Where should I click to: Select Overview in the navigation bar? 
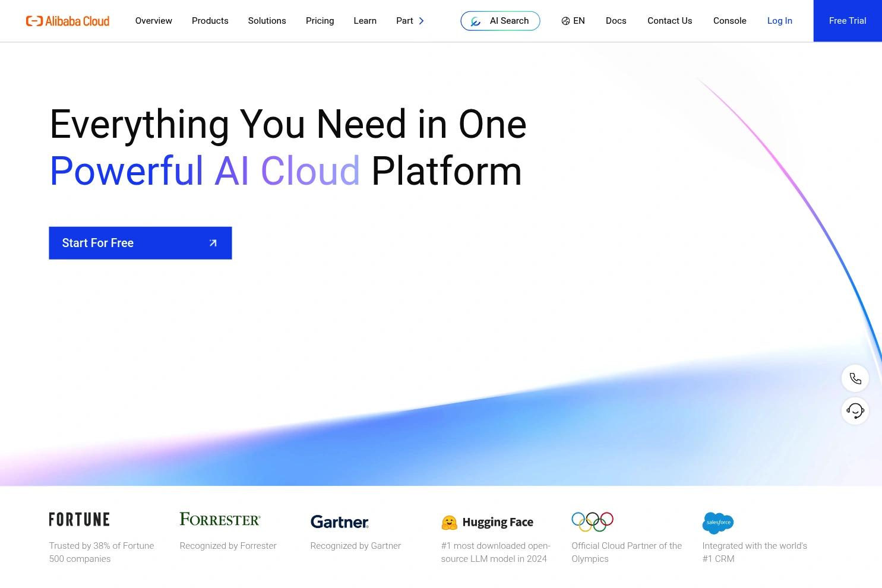(x=153, y=21)
